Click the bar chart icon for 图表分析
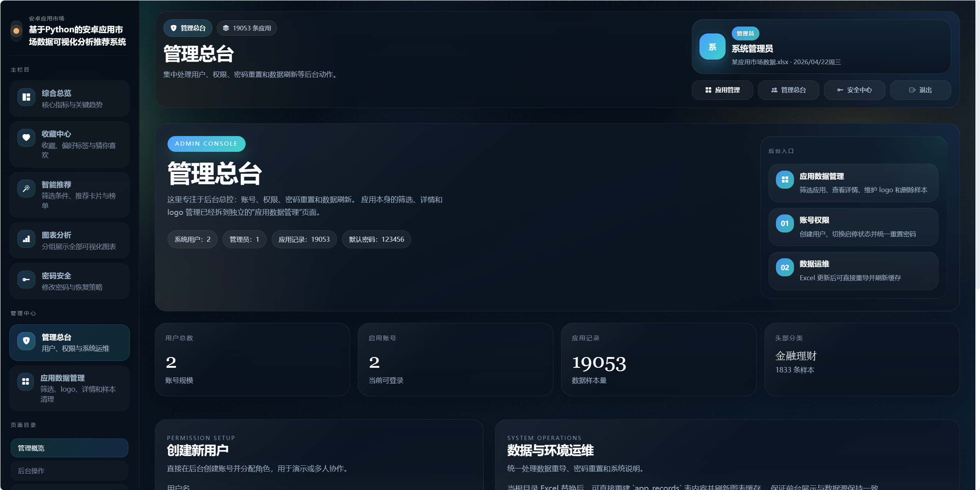The image size is (980, 490). [x=26, y=239]
